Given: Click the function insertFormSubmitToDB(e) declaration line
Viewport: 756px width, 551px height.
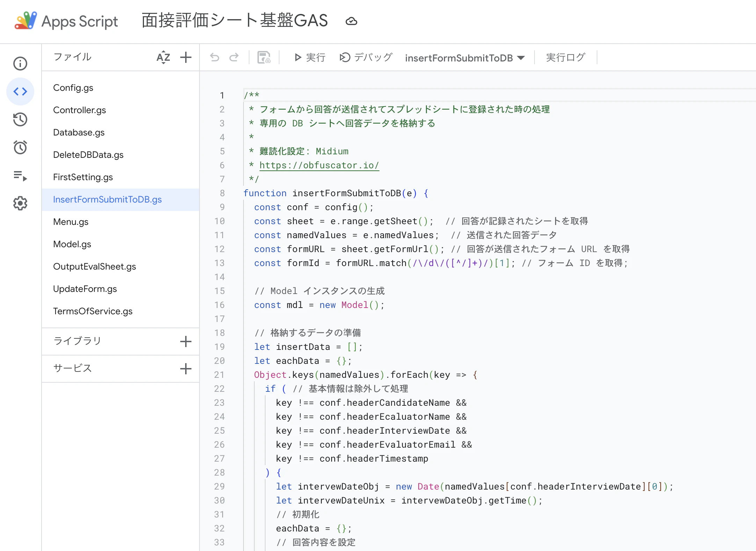Looking at the screenshot, I should [336, 193].
